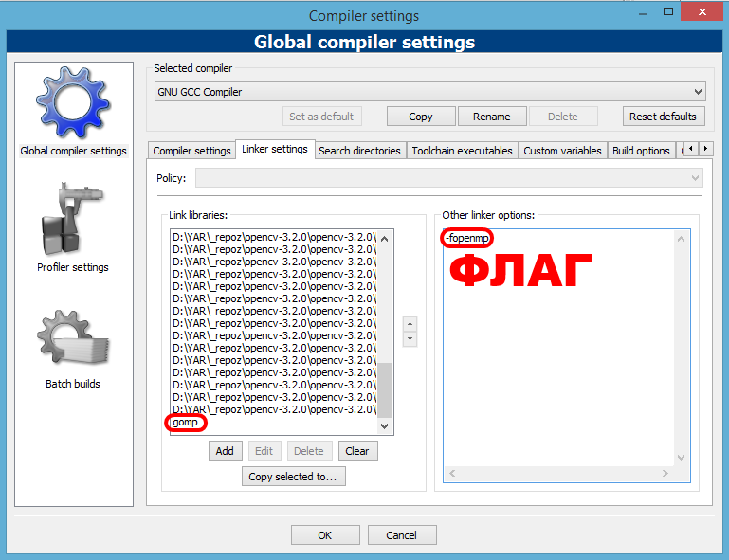Switch to Compiler settings tab
The width and height of the screenshot is (729, 560).
[x=191, y=151]
